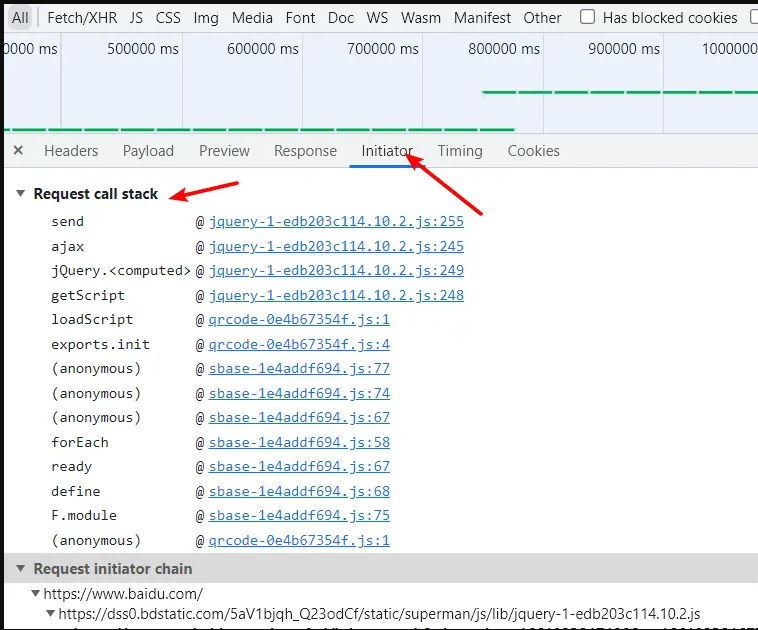Click the 700000 ms timeline marker
Image resolution: width=758 pixels, height=630 pixels.
pos(382,49)
